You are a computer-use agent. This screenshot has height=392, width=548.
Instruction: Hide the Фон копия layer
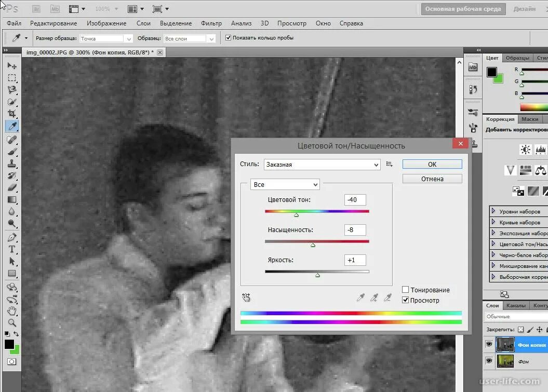click(x=489, y=344)
